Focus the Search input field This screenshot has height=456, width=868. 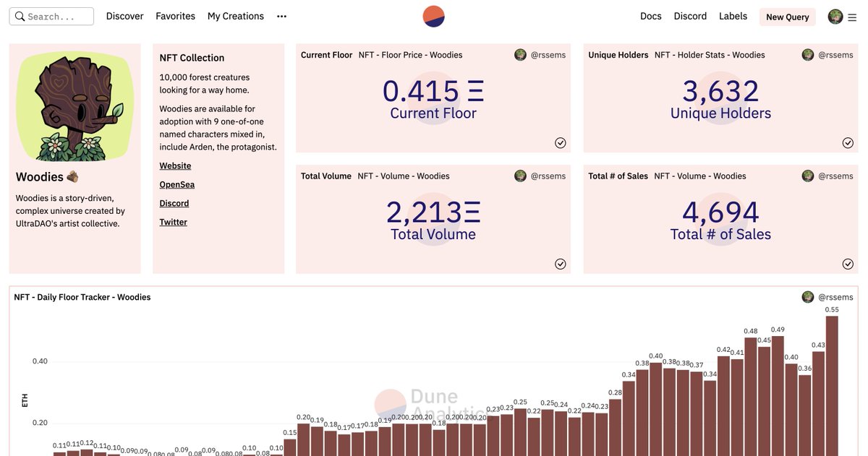[x=51, y=16]
